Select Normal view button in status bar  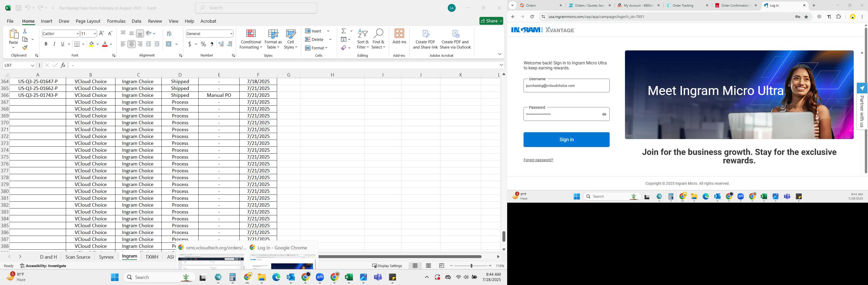(415, 266)
